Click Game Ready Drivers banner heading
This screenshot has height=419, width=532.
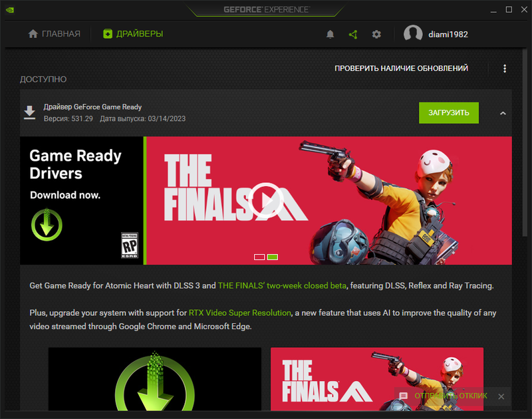coord(75,164)
